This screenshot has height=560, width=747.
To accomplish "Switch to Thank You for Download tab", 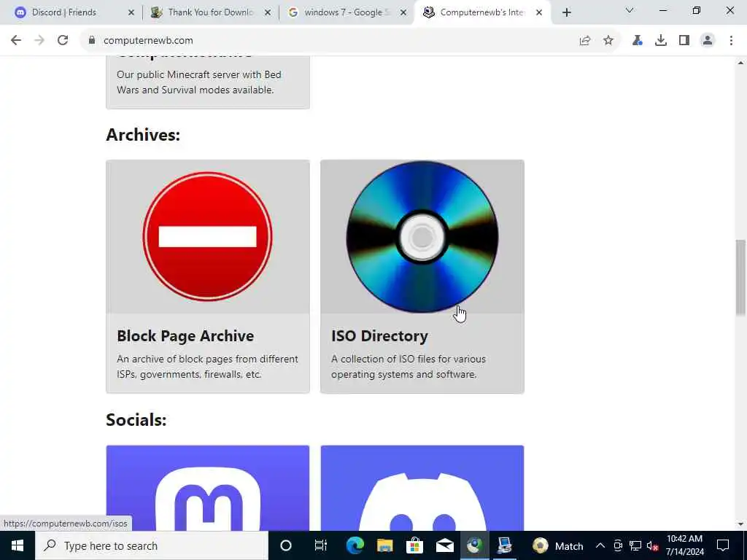I will click(x=211, y=12).
